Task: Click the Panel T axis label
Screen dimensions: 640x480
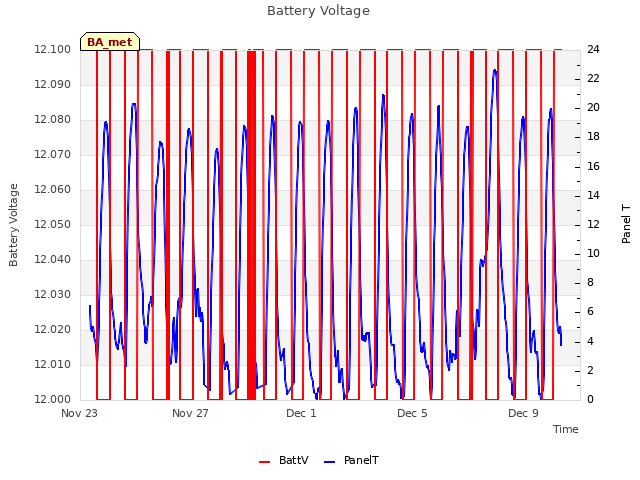Action: point(626,224)
